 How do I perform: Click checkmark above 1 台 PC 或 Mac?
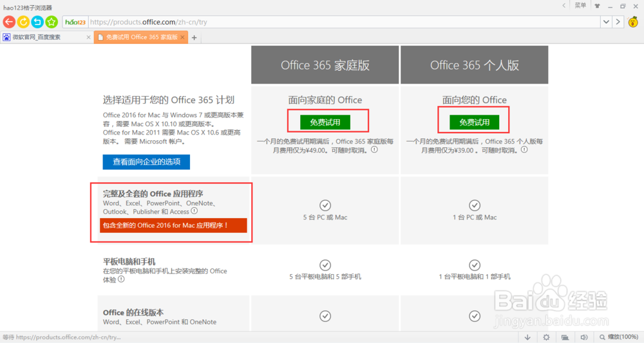click(x=475, y=205)
